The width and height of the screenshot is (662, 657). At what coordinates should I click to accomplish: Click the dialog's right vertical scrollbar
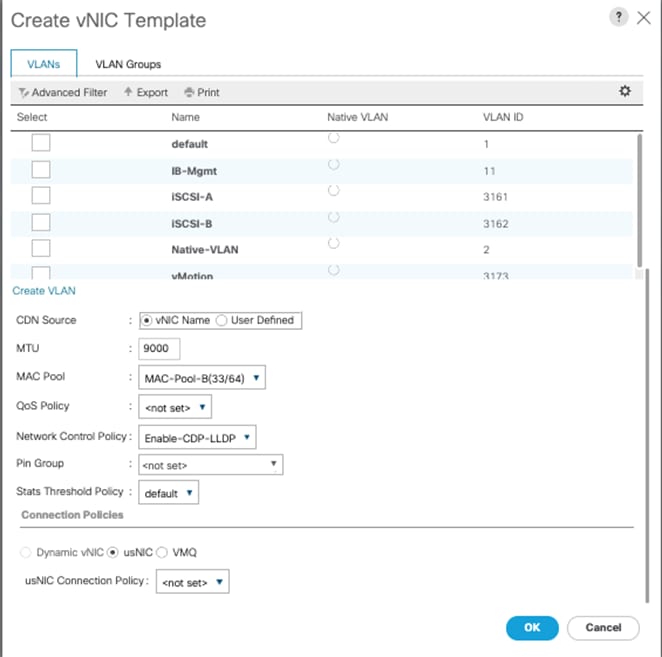[647, 435]
